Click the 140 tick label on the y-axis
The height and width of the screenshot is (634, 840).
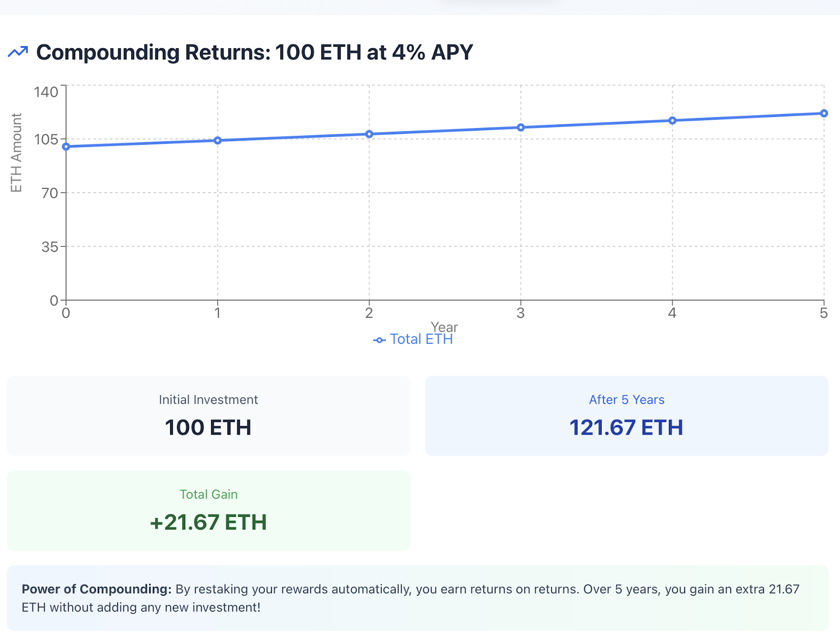point(46,92)
